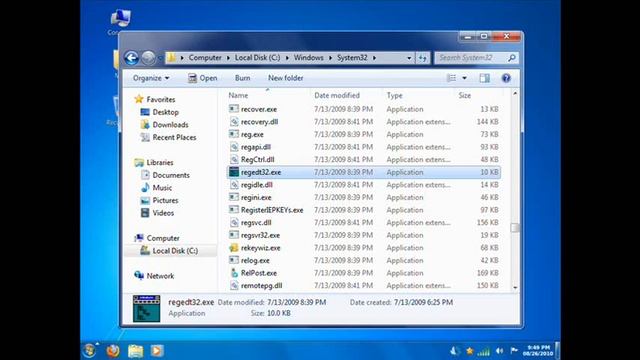Click Local Disk (C:) in the breadcrumb
The height and width of the screenshot is (360, 640).
(258, 58)
